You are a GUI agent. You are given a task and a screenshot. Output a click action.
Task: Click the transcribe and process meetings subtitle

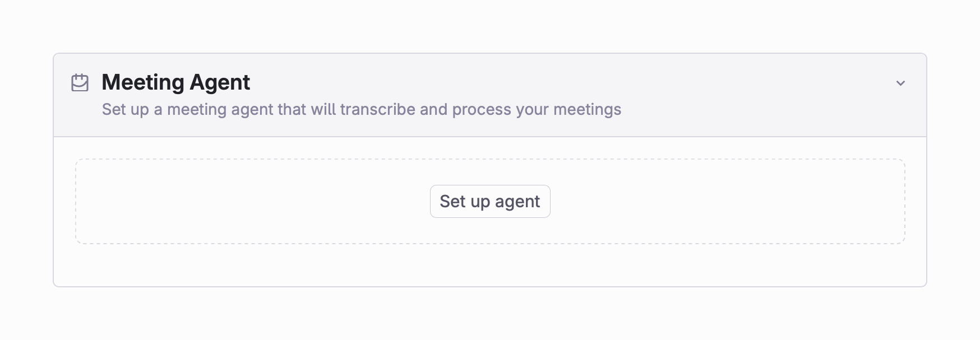pyautogui.click(x=362, y=109)
